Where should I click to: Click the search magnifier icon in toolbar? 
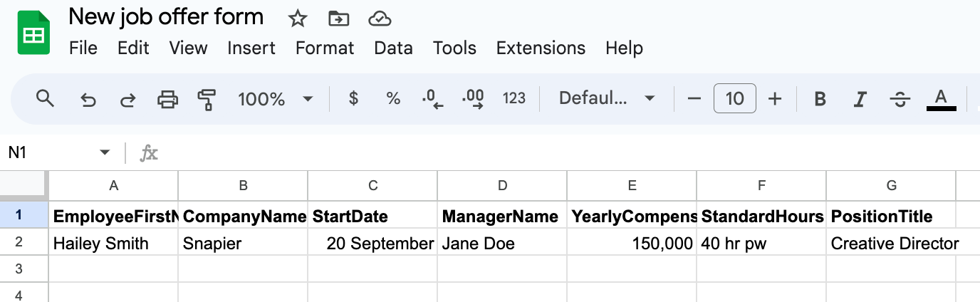pyautogui.click(x=45, y=98)
